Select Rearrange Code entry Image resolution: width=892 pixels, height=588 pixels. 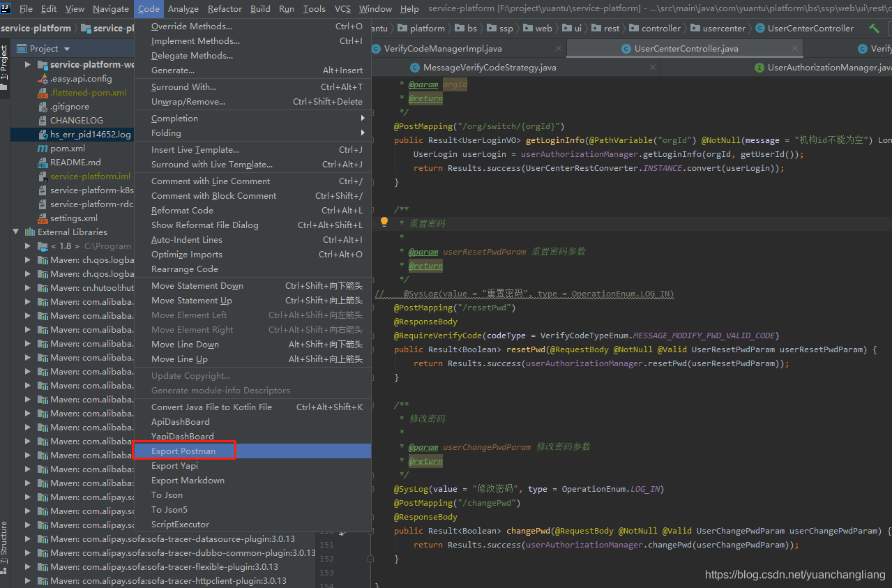click(252, 269)
